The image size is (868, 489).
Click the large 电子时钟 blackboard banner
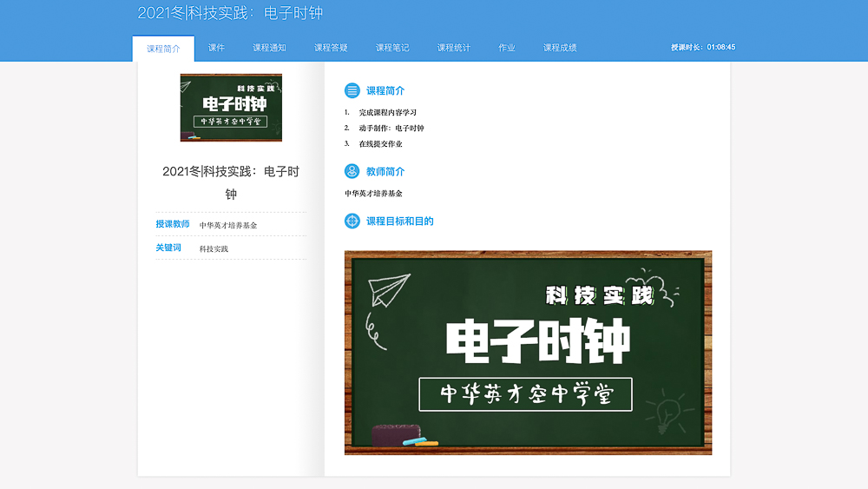[x=528, y=353]
